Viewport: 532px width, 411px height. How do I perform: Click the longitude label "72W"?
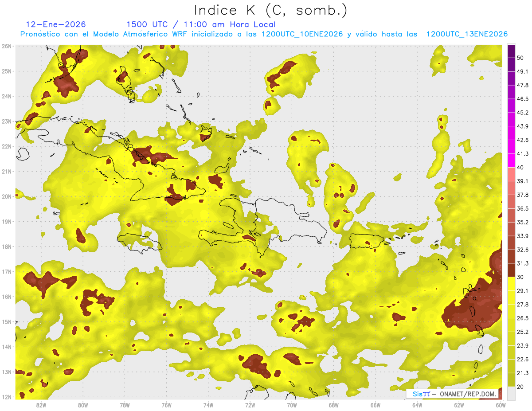coord(250,405)
